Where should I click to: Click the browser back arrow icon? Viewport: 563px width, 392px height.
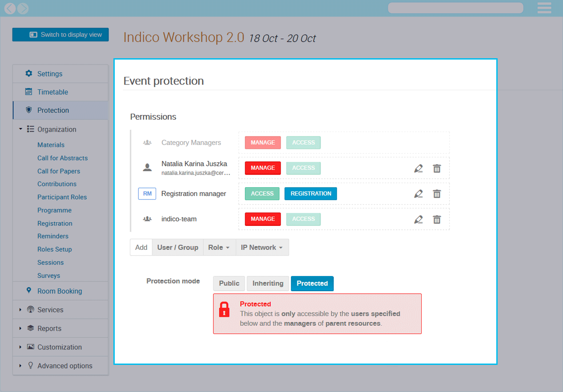(10, 8)
